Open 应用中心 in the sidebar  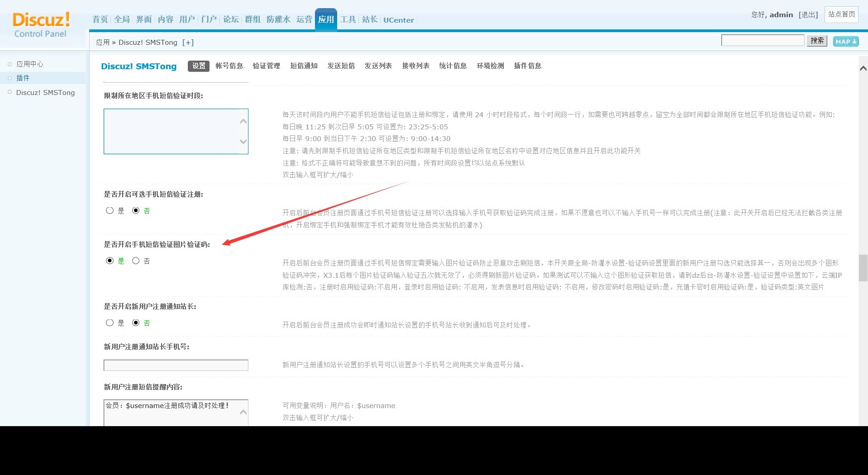pos(30,64)
